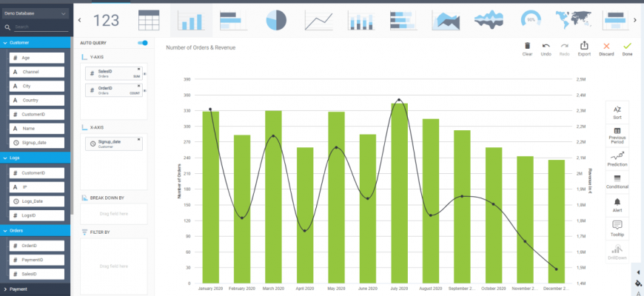Toggle visibility eye for OrderID measure
Viewport: 644px width, 296px height.
[144, 91]
